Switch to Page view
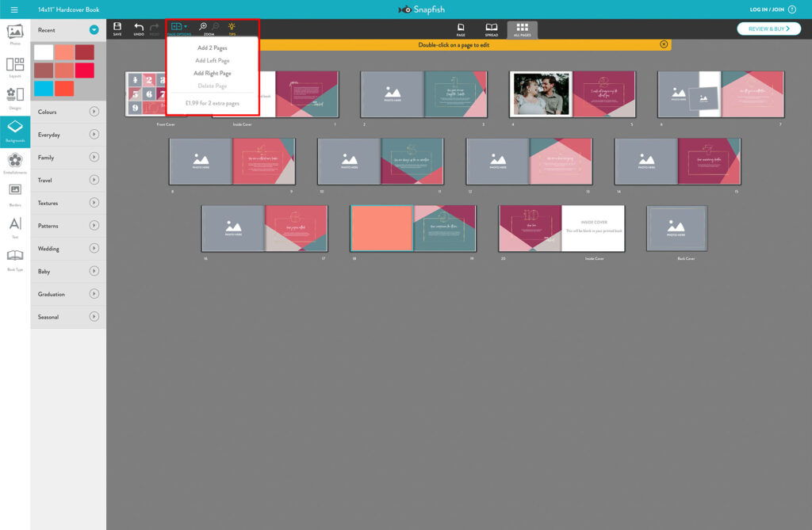The image size is (812, 530). 462,29
